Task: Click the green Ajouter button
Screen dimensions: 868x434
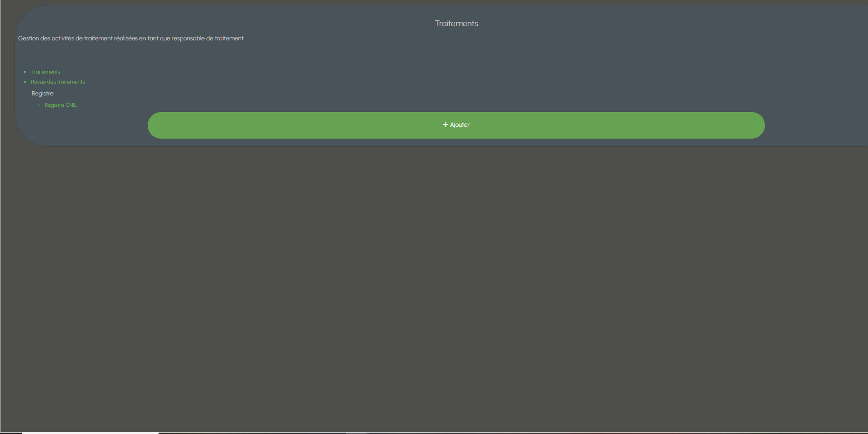Action: tap(456, 125)
